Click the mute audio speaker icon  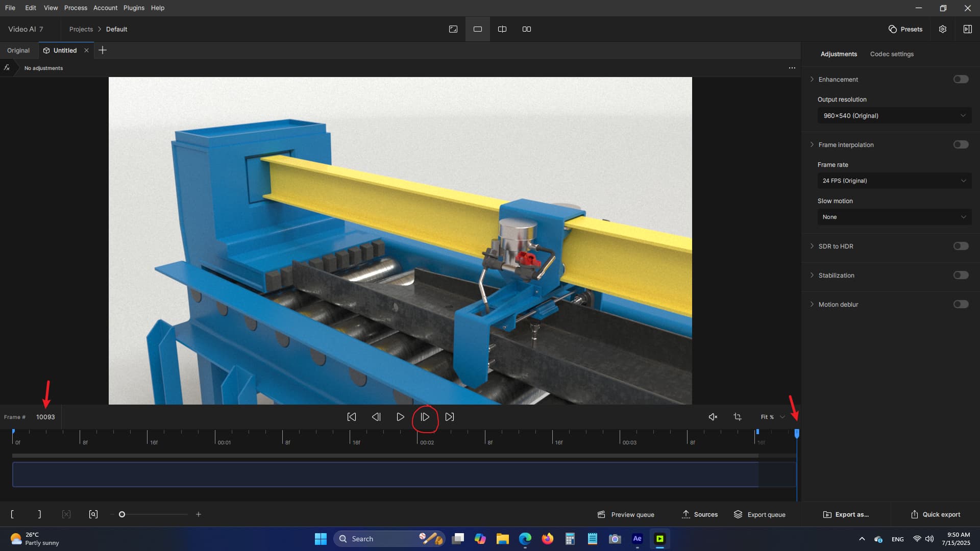(x=713, y=417)
